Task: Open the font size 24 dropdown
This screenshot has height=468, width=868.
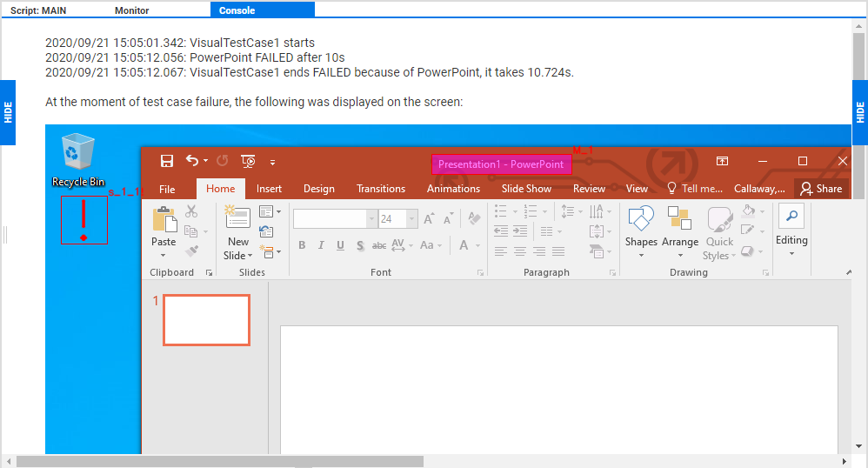Action: point(411,218)
